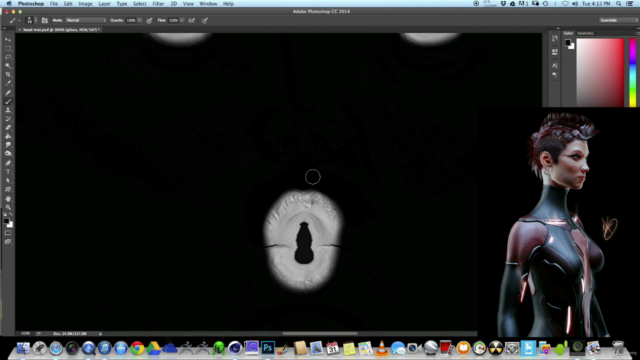
Task: Click foreground color swatch in Color panel
Action: [568, 42]
